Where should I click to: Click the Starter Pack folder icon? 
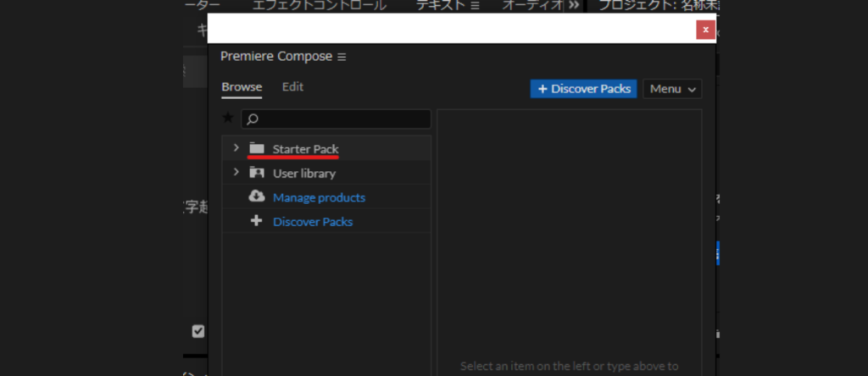(x=257, y=148)
